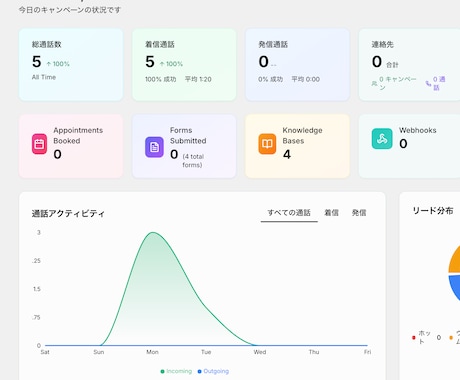Click the '平均 1:20' value
The image size is (460, 380).
(x=198, y=79)
